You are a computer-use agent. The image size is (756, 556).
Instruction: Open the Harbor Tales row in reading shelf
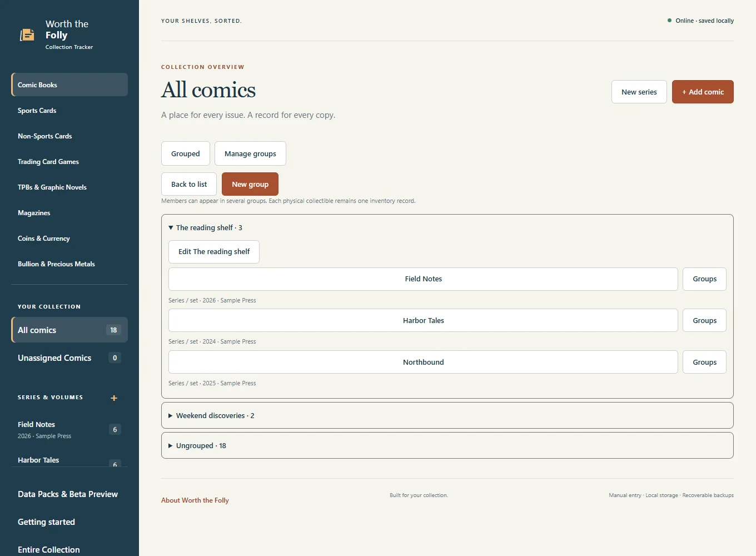(x=423, y=320)
